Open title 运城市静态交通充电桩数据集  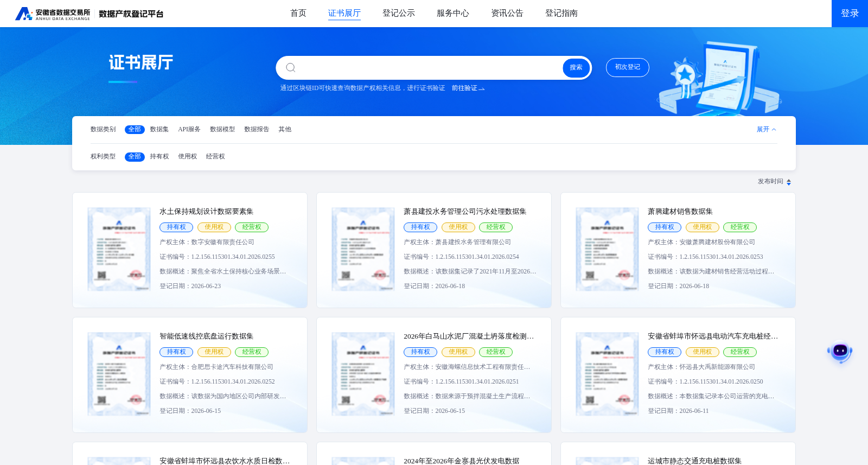pos(694,461)
